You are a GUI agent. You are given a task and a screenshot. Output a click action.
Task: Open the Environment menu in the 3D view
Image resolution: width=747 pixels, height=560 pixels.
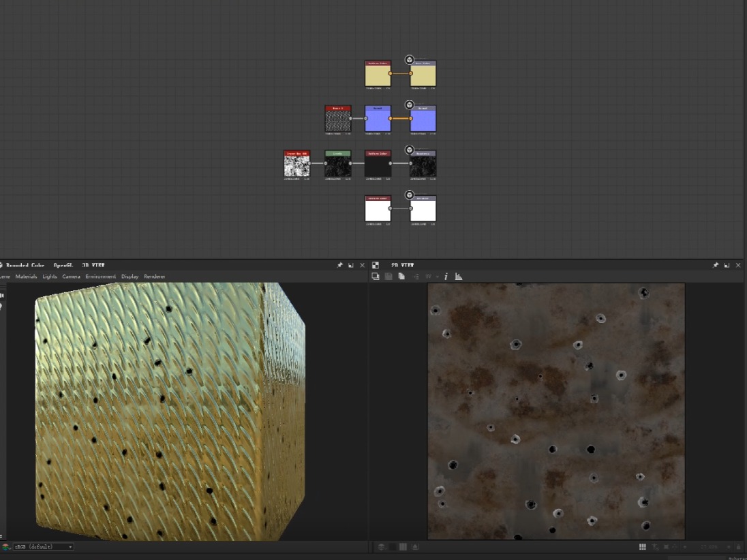coord(100,276)
